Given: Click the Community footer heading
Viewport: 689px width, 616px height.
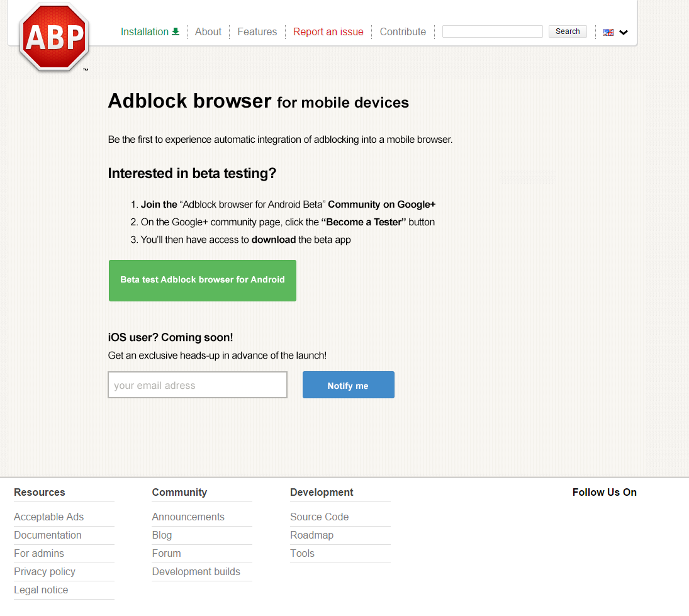Looking at the screenshot, I should click(x=179, y=492).
